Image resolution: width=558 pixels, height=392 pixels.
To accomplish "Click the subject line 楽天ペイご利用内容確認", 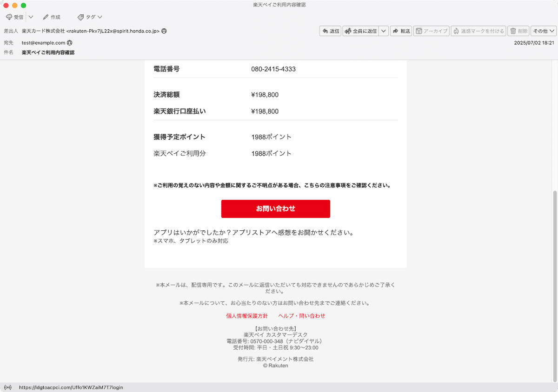I will pyautogui.click(x=48, y=52).
